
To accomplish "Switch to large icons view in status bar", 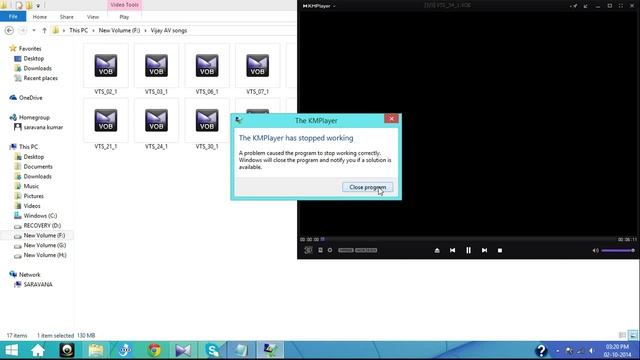I will point(633,335).
